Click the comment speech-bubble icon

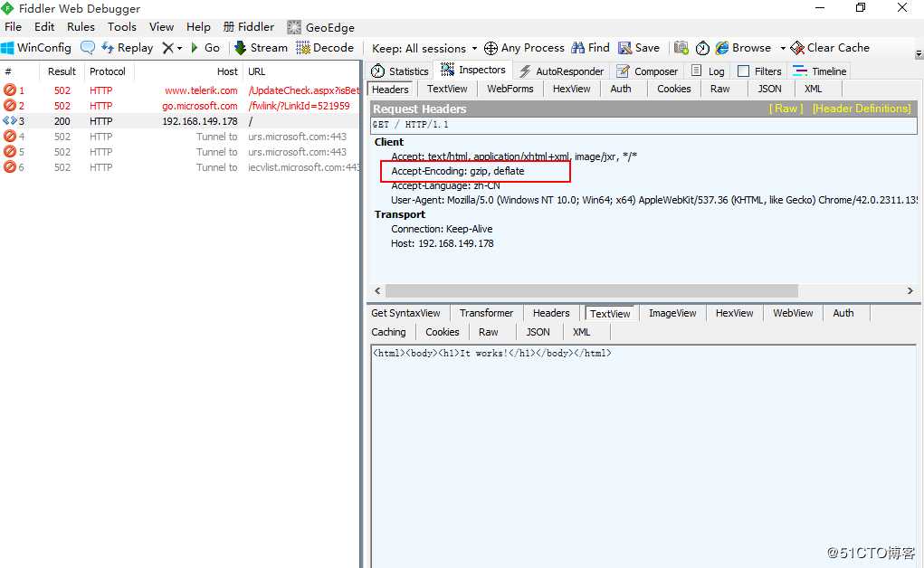[87, 48]
